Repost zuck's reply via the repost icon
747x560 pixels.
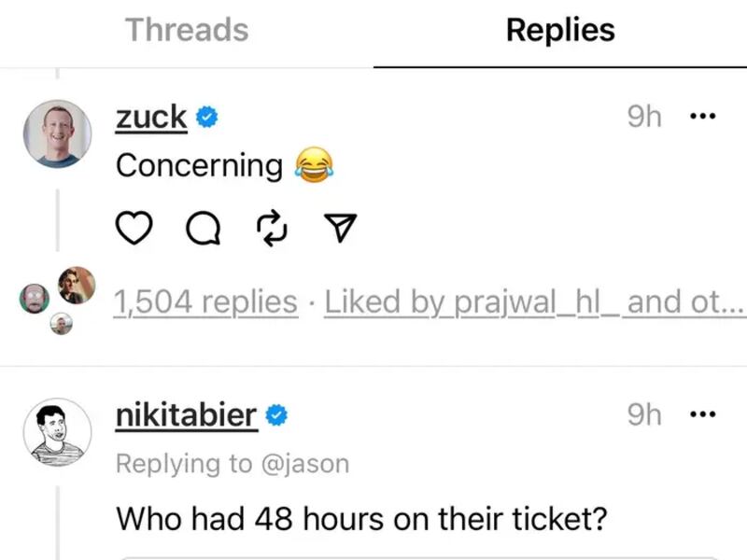click(x=272, y=227)
